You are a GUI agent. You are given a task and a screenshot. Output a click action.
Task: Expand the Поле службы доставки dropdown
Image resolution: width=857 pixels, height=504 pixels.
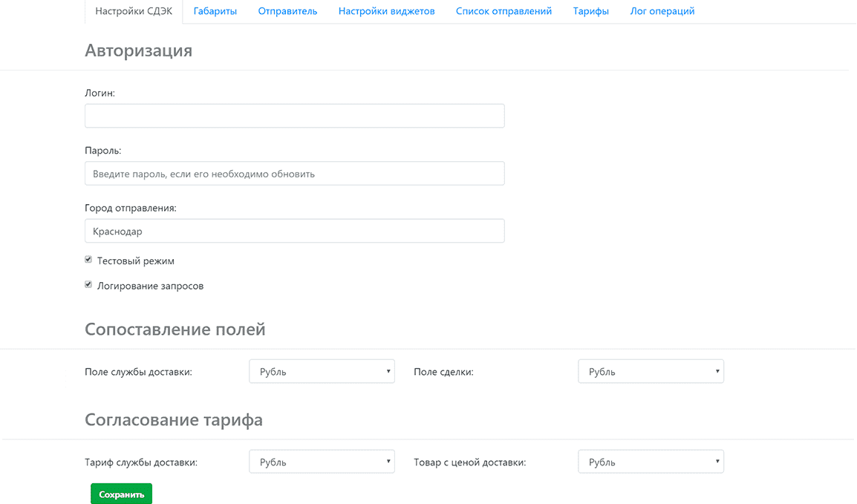click(x=322, y=372)
